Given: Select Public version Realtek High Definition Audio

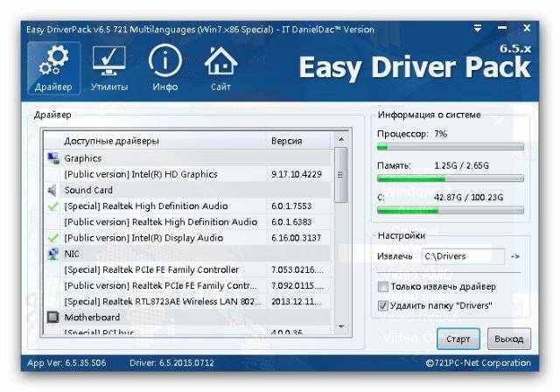Looking at the screenshot, I should click(x=189, y=222).
